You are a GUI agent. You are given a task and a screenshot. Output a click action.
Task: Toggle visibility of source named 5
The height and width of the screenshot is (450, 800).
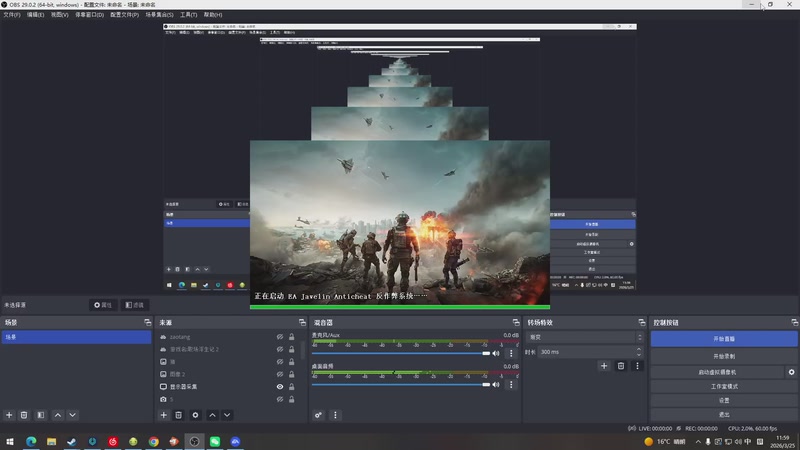pyautogui.click(x=280, y=399)
